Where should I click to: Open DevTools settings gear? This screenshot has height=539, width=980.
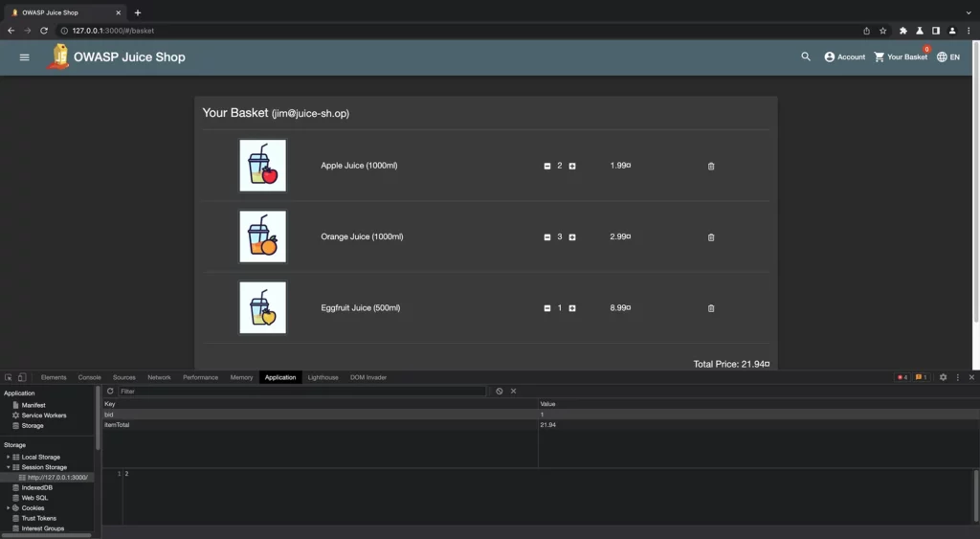[943, 377]
